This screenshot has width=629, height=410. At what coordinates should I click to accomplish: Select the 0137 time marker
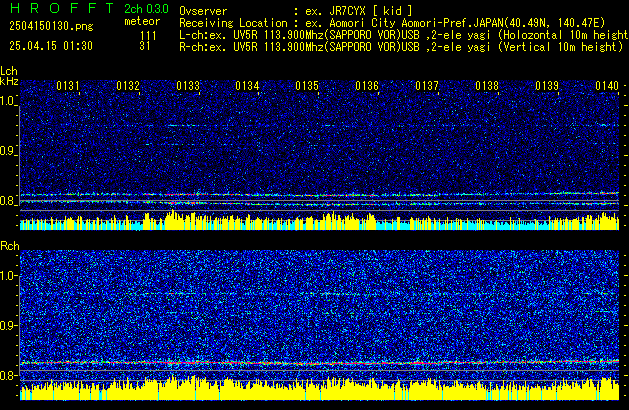click(427, 86)
